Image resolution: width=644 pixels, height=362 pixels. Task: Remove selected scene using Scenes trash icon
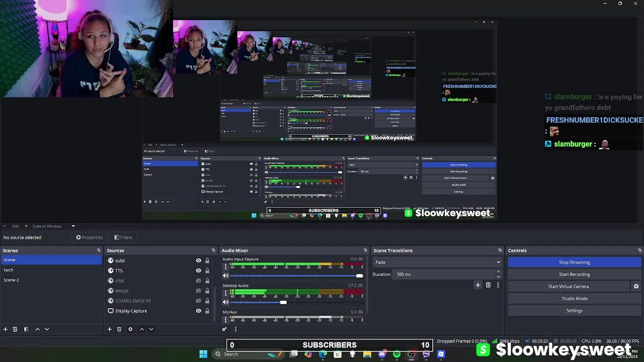point(15,329)
